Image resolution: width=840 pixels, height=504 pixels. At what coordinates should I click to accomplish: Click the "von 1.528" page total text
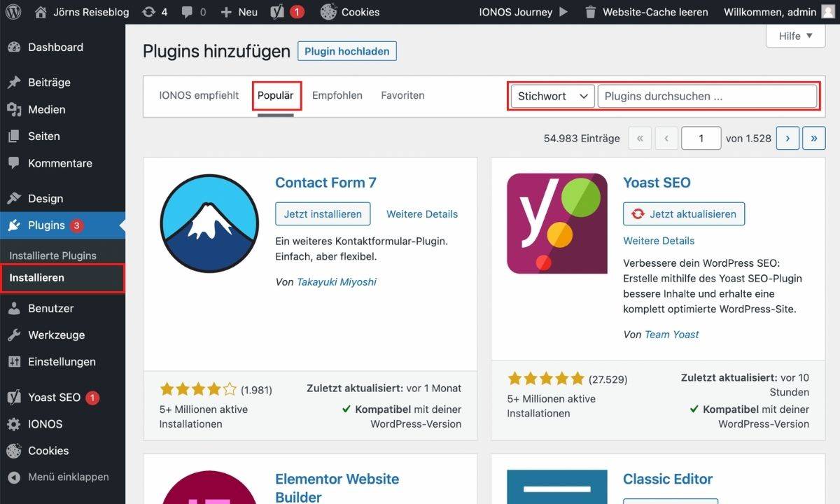(748, 139)
